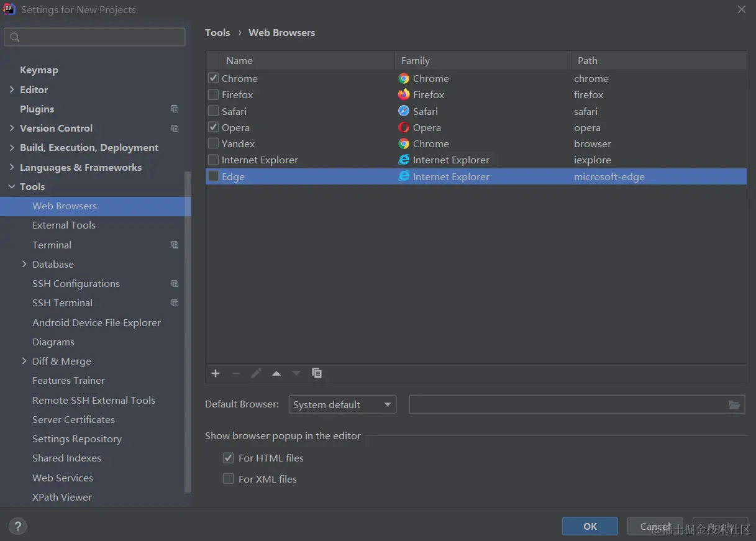Sort by the Family column header
Viewport: 756px width, 541px height.
click(x=483, y=60)
